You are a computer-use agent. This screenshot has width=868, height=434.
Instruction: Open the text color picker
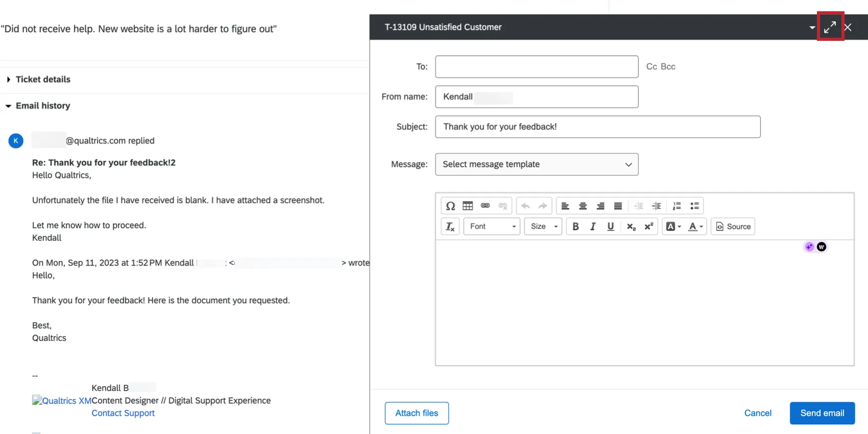pyautogui.click(x=695, y=227)
